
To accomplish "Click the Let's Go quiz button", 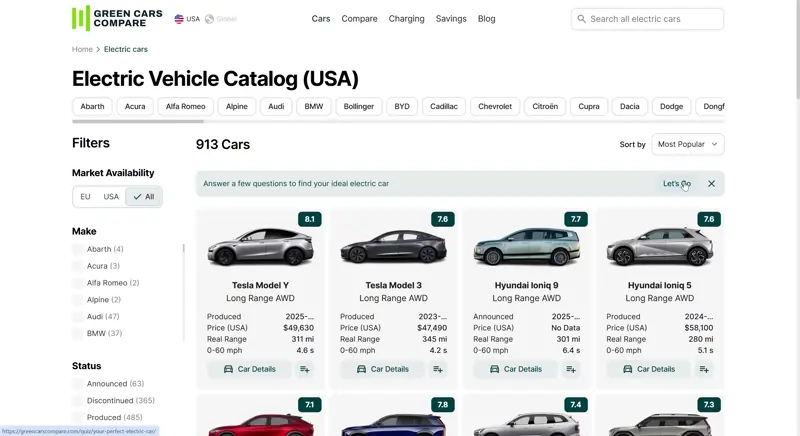I will click(x=677, y=184).
